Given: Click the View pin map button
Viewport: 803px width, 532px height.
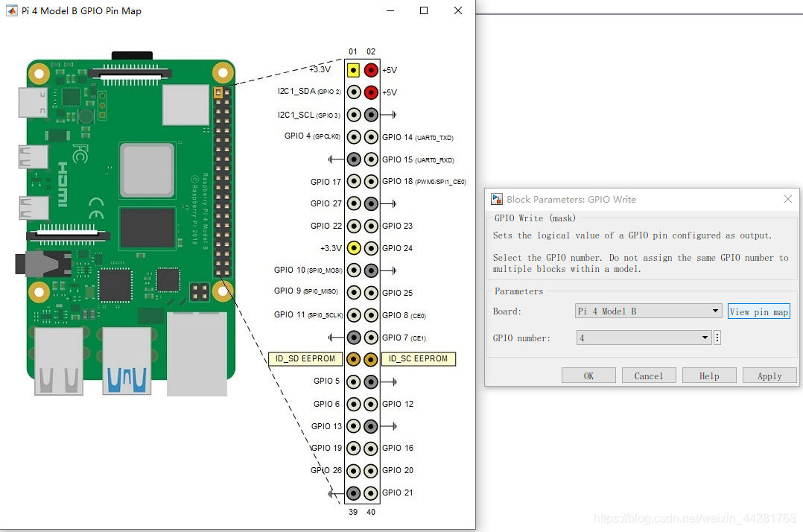Looking at the screenshot, I should pos(759,311).
